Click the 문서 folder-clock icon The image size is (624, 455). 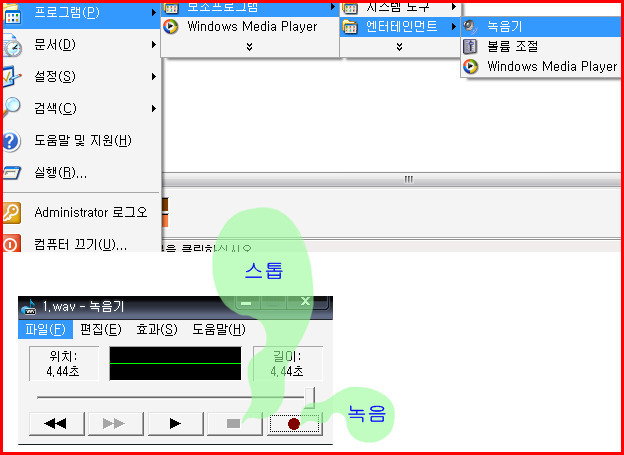pos(12,45)
